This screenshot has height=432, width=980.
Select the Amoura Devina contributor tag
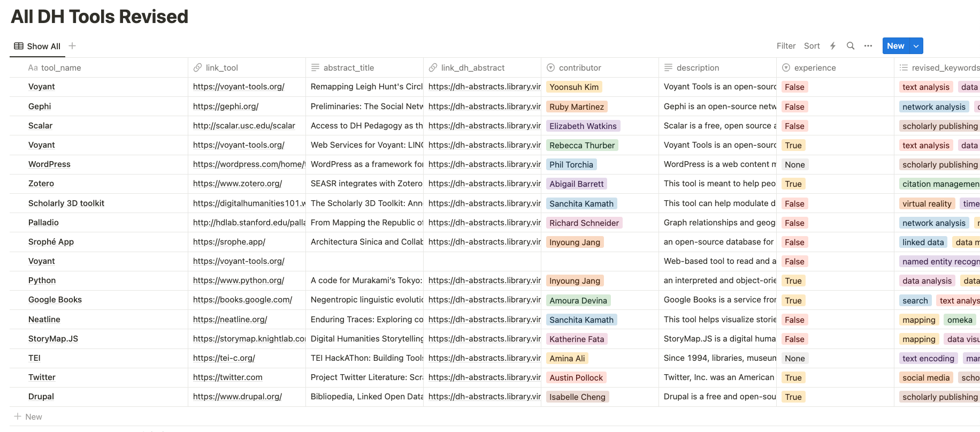pos(578,301)
